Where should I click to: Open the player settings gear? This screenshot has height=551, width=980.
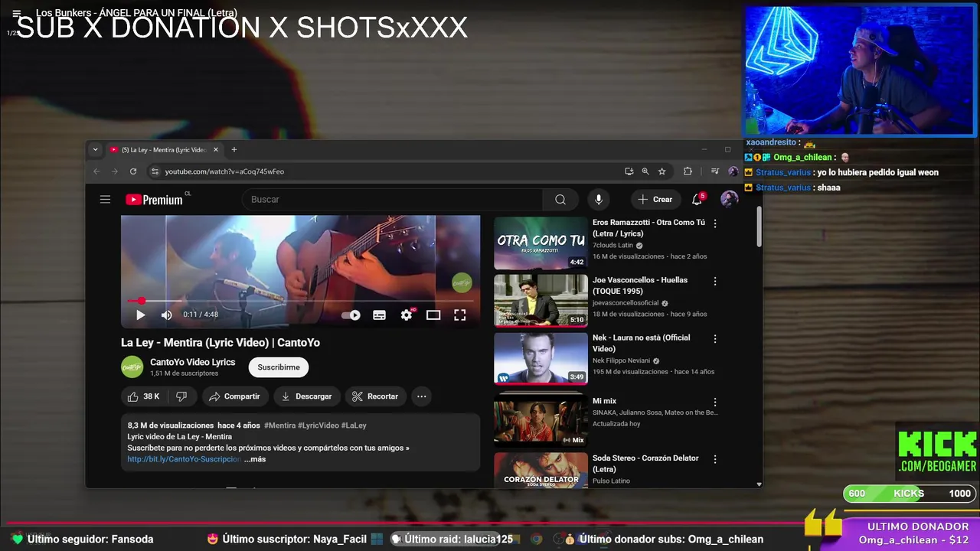pyautogui.click(x=407, y=315)
